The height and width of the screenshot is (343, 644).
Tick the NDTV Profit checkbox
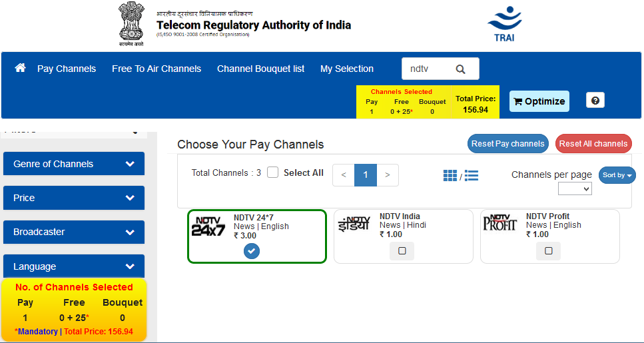(548, 251)
